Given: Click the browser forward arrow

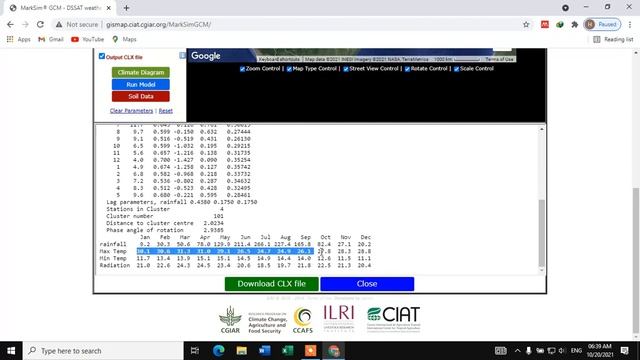Looking at the screenshot, I should (x=25, y=24).
